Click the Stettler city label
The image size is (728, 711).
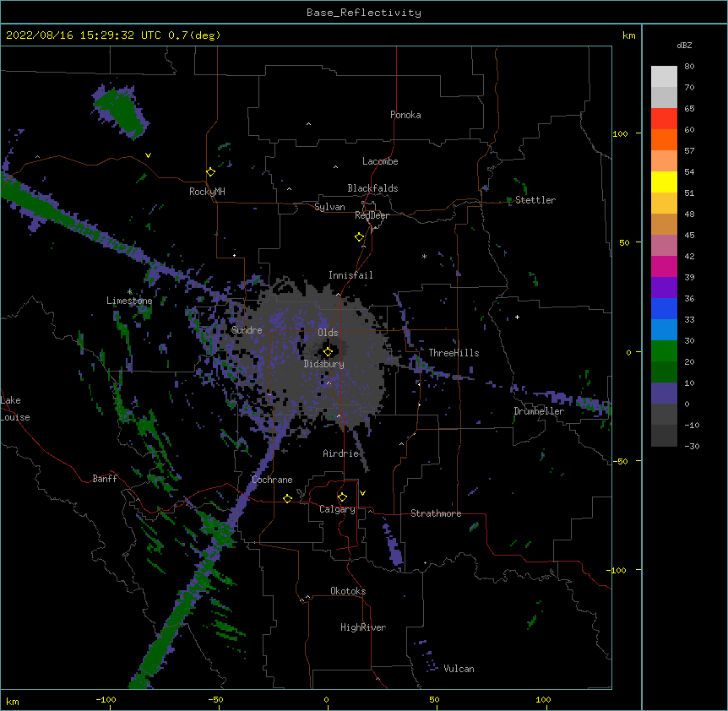click(x=535, y=200)
